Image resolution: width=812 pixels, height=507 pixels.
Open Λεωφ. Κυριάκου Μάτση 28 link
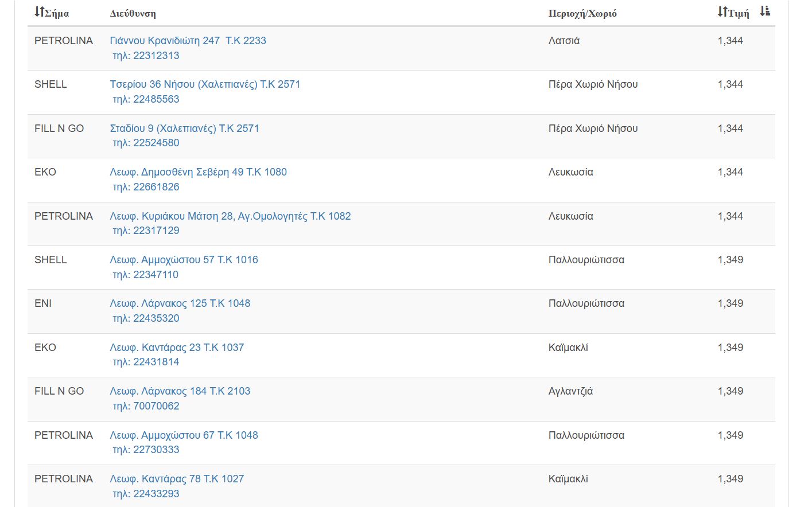click(230, 216)
